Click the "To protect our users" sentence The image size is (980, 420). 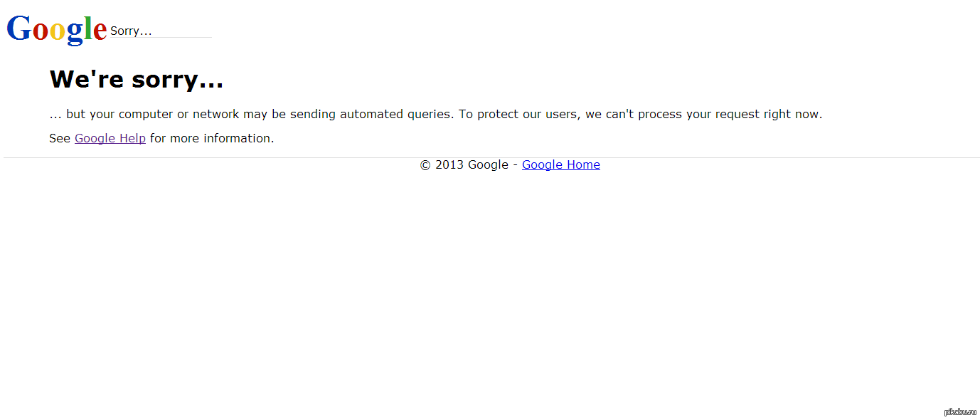point(640,114)
